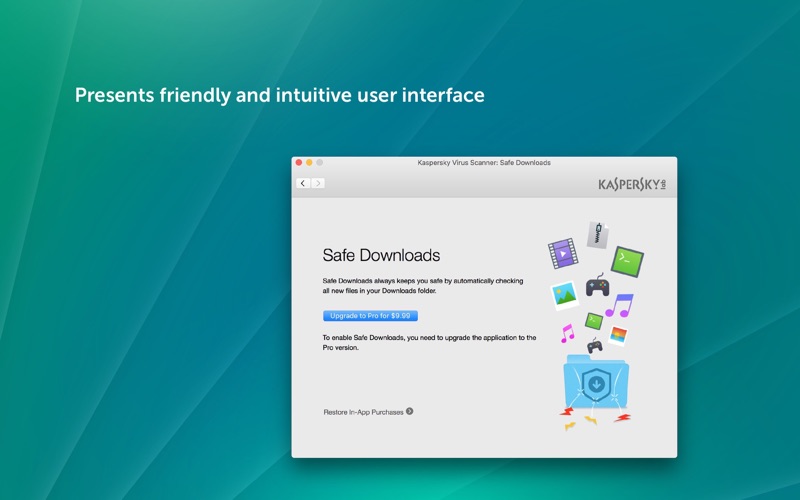Click the large purple music note

[619, 305]
